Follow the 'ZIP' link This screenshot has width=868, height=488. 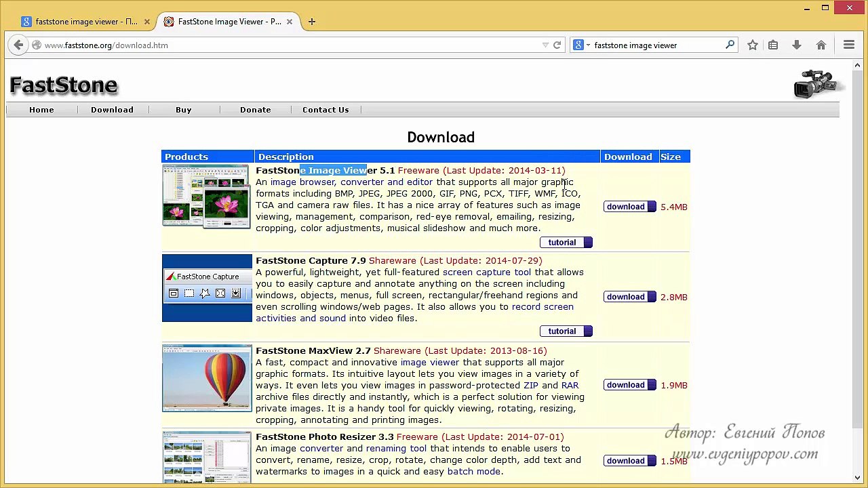[x=531, y=386]
